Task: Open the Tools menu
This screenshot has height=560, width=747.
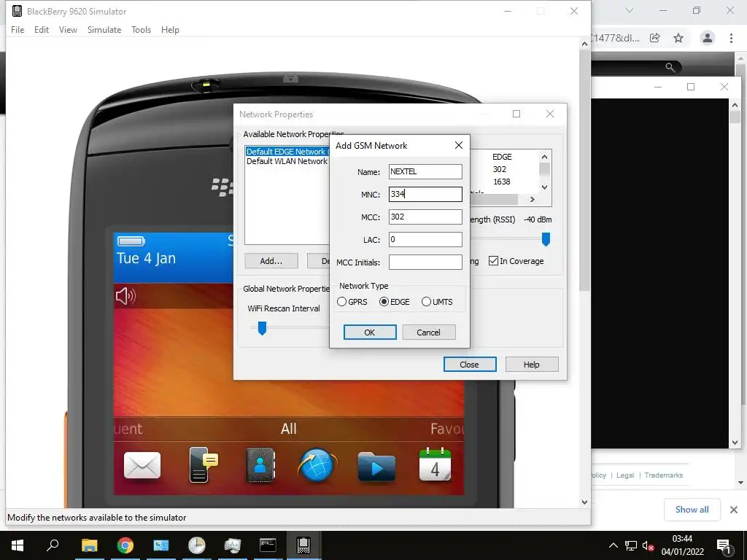Action: [141, 29]
